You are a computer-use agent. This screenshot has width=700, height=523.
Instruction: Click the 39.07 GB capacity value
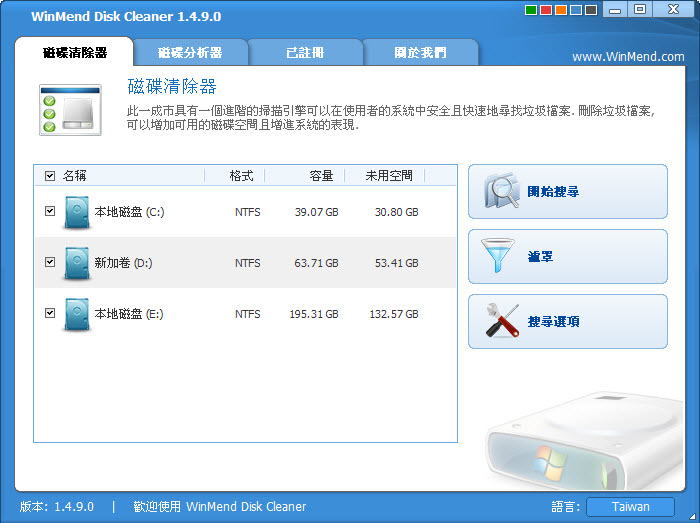click(317, 212)
